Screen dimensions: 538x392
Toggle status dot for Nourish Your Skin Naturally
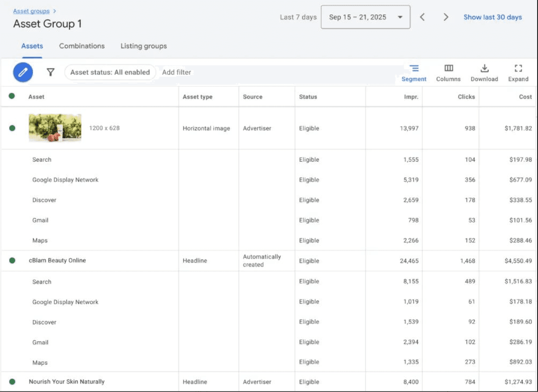12,382
